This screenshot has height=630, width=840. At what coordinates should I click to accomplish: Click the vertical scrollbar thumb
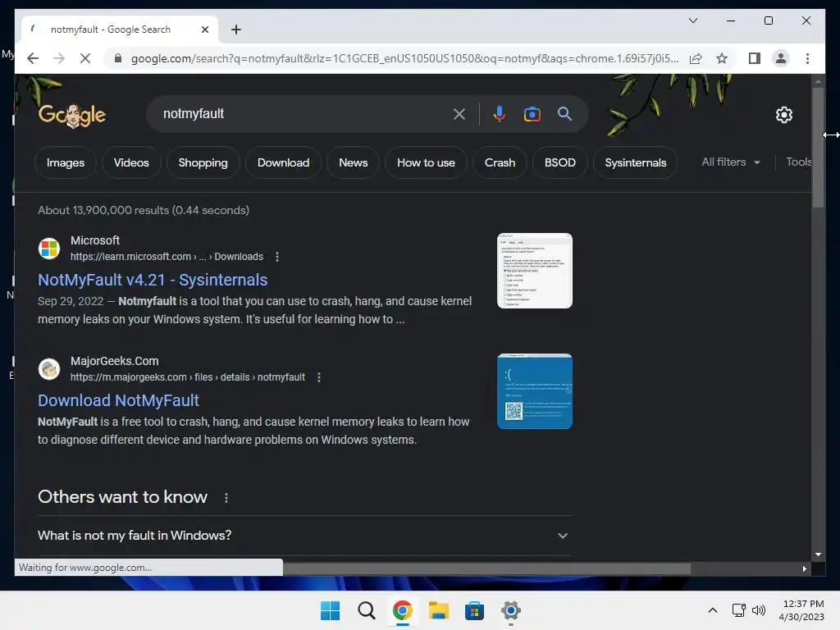click(x=818, y=148)
